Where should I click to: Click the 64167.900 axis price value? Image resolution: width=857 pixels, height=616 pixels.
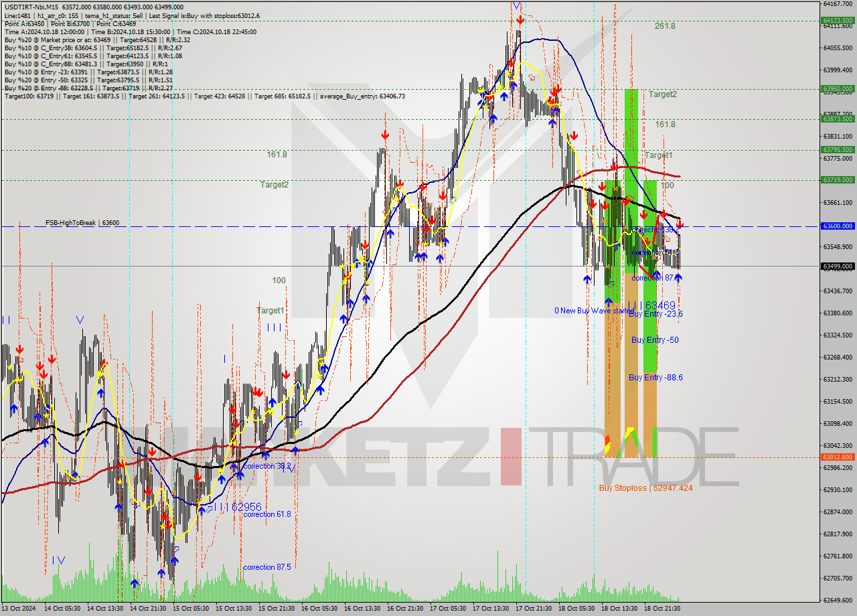pyautogui.click(x=837, y=3)
